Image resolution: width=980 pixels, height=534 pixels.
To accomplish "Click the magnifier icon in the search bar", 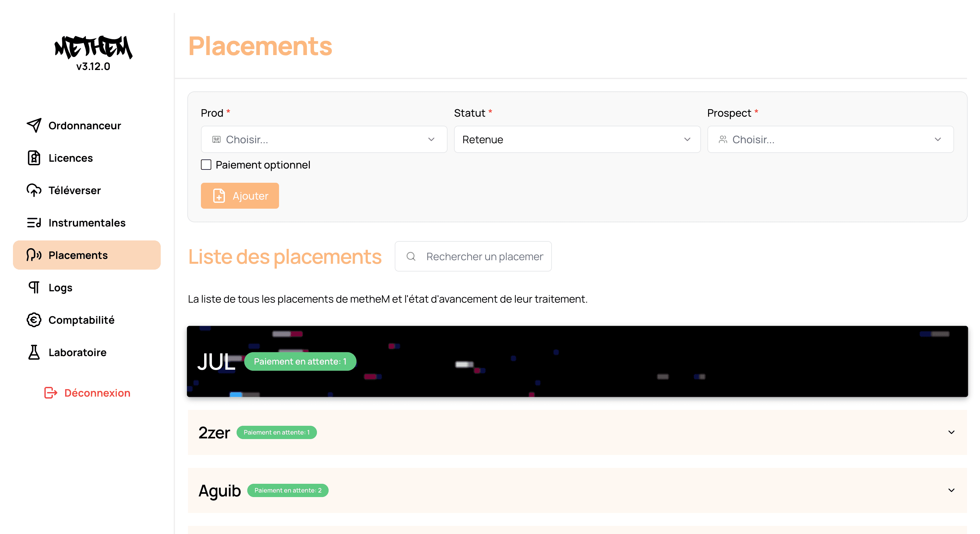I will tap(411, 256).
